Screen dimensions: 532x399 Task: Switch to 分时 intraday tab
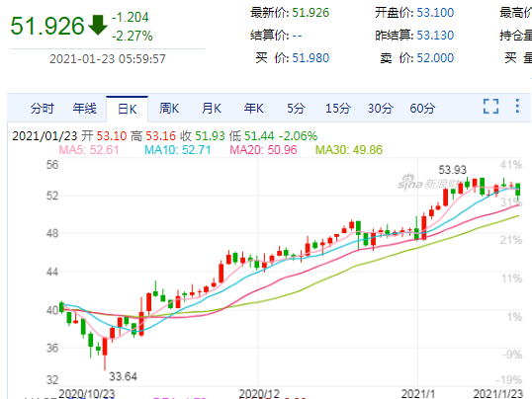(43, 109)
